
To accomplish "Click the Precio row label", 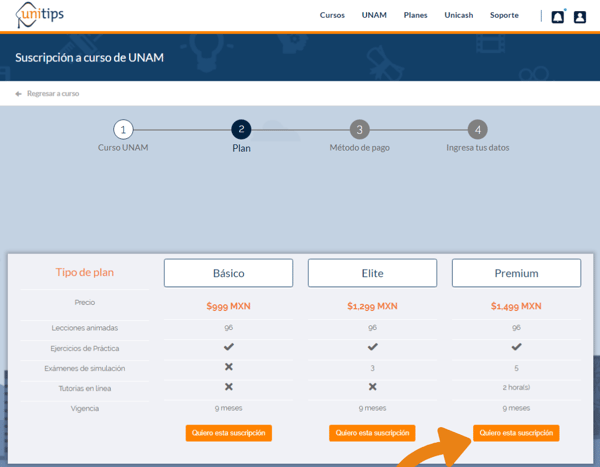I will pos(85,302).
